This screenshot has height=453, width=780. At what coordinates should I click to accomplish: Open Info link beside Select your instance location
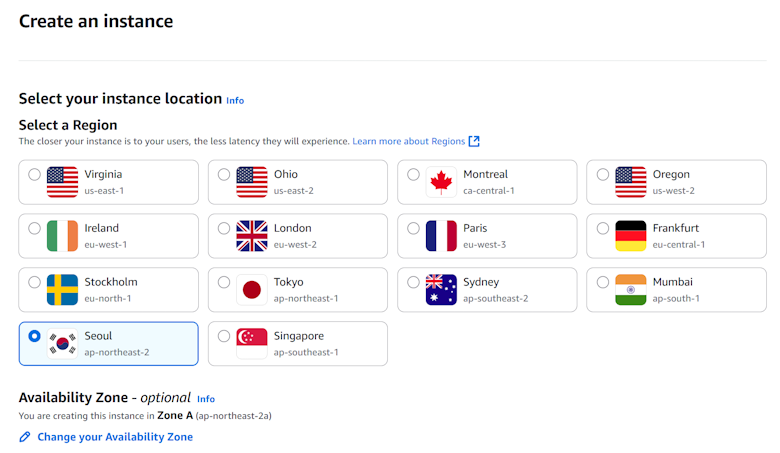tap(235, 100)
